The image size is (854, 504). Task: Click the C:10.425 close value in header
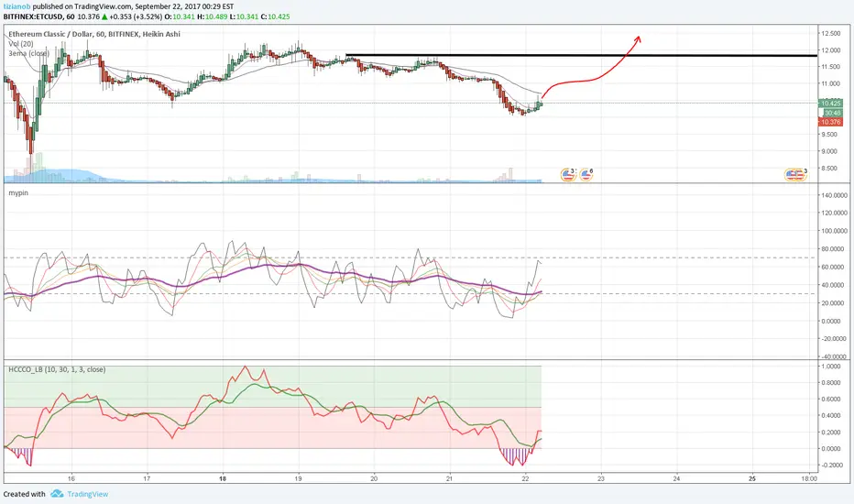click(x=275, y=16)
